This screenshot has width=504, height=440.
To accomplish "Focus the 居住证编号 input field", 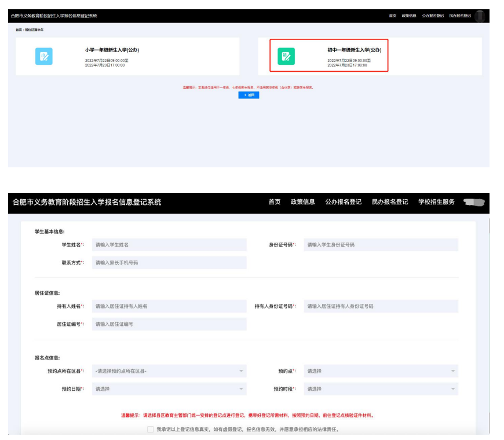I will pos(169,324).
